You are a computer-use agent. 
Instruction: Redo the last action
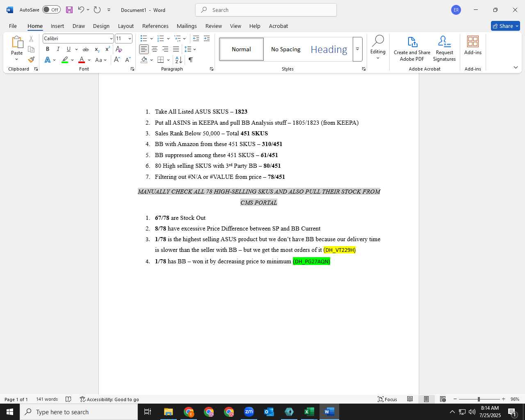tap(97, 10)
